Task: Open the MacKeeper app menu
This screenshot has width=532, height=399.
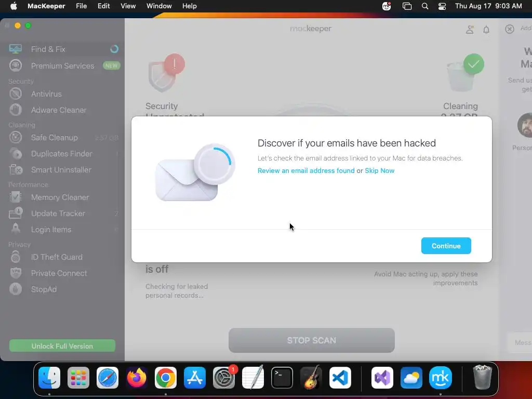Action: (x=46, y=6)
